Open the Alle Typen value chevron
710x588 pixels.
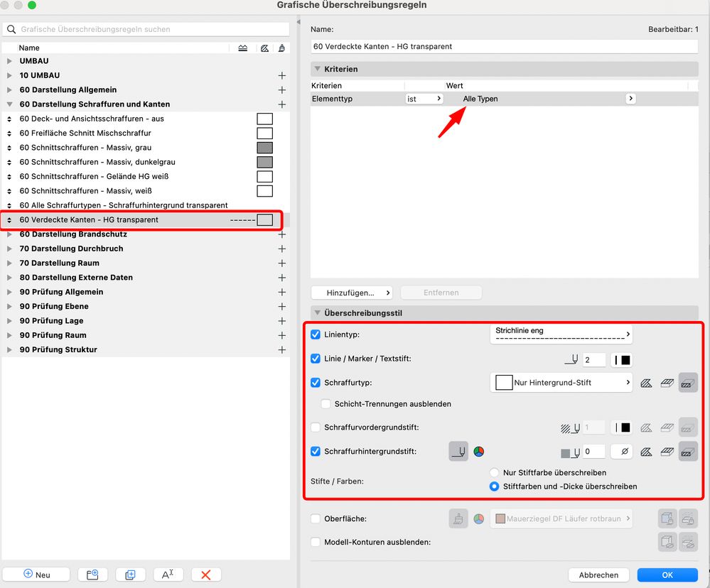tap(631, 99)
